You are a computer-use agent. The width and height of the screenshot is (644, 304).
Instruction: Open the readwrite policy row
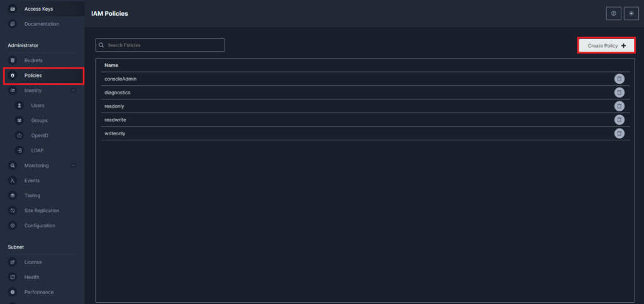point(365,120)
